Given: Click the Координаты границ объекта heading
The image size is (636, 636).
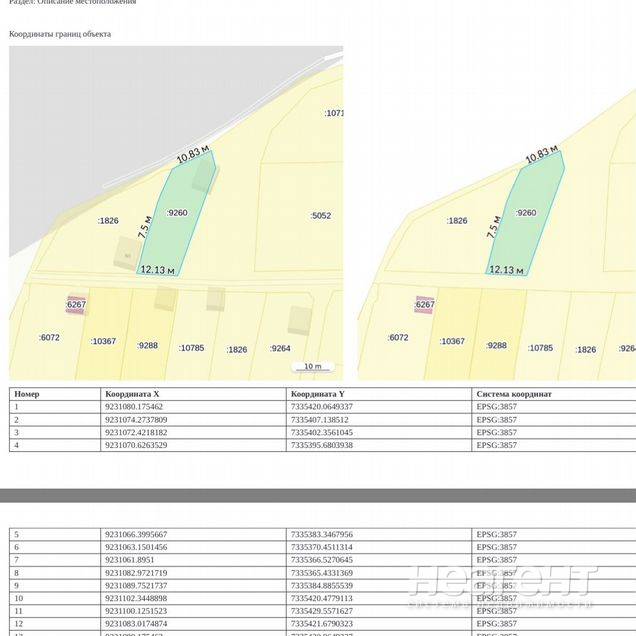Looking at the screenshot, I should [60, 34].
